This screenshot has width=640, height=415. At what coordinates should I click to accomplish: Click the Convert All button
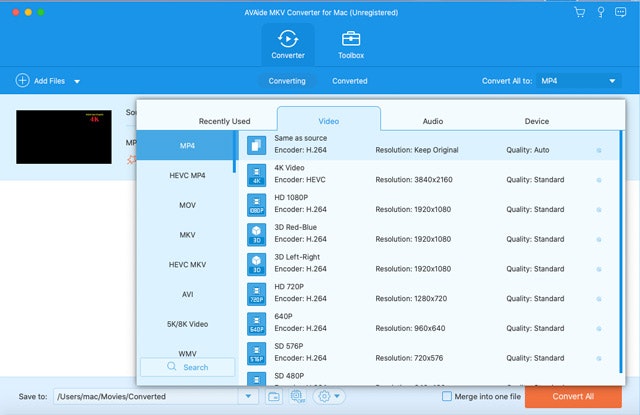click(573, 396)
